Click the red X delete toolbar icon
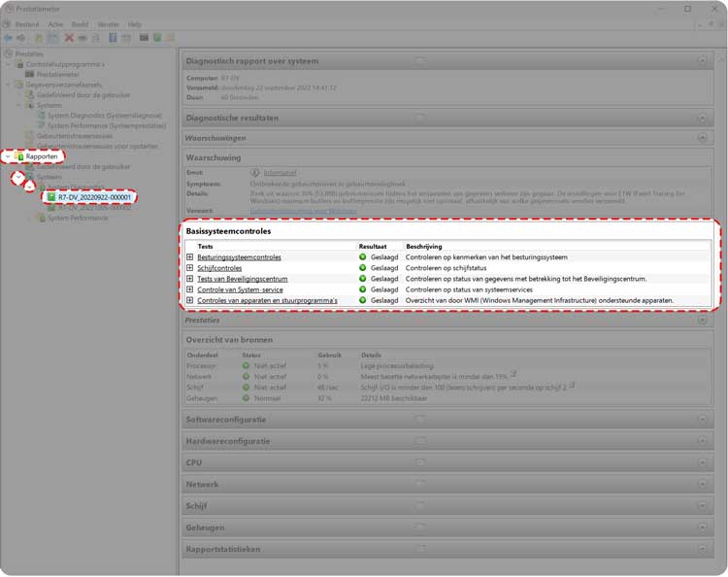The width and height of the screenshot is (728, 577). [x=69, y=37]
